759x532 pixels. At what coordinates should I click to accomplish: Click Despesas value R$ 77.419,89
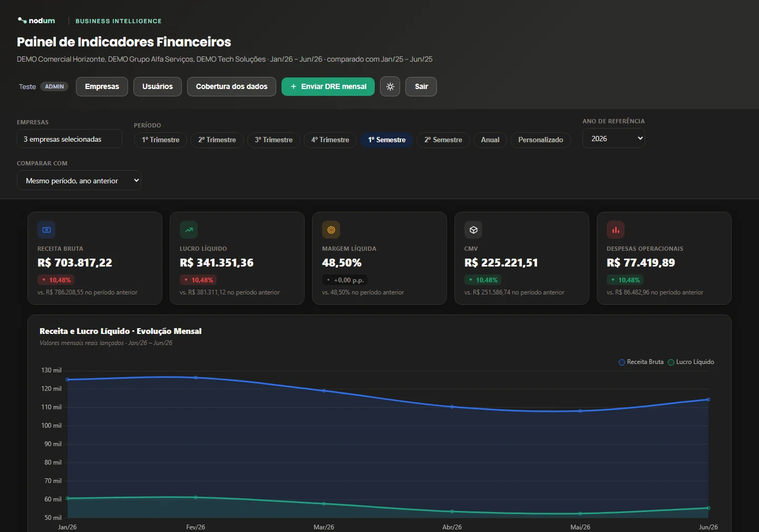pyautogui.click(x=641, y=262)
